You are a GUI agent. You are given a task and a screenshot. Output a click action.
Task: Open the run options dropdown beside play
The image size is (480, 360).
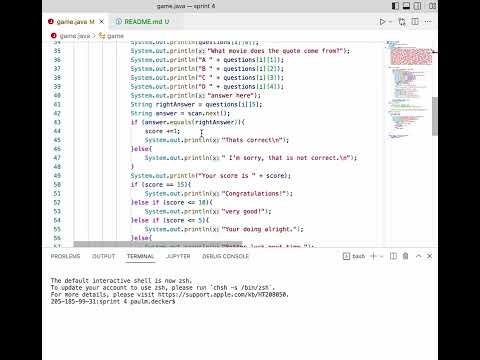coord(390,22)
